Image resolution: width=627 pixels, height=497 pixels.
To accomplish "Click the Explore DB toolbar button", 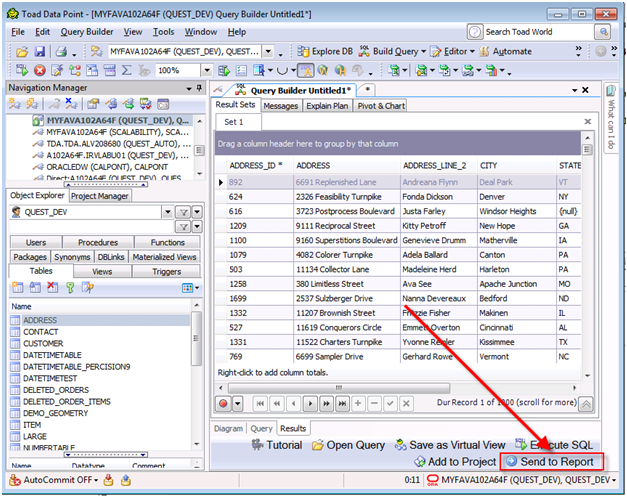I will (x=325, y=52).
